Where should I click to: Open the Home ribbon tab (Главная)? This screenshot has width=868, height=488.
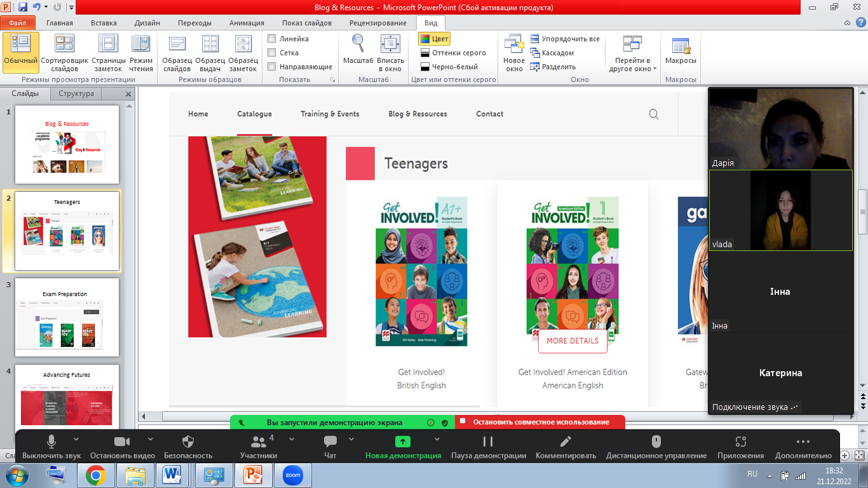(x=60, y=23)
